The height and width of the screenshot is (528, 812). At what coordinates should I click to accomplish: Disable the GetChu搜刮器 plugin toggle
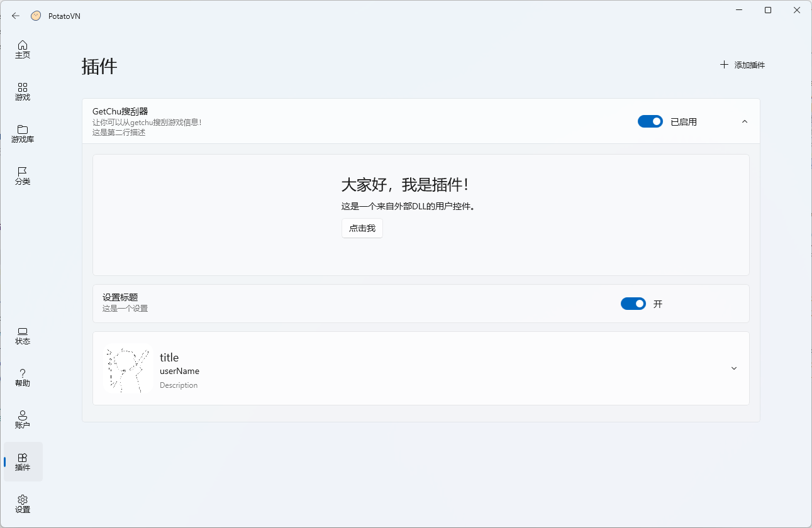[x=650, y=121]
